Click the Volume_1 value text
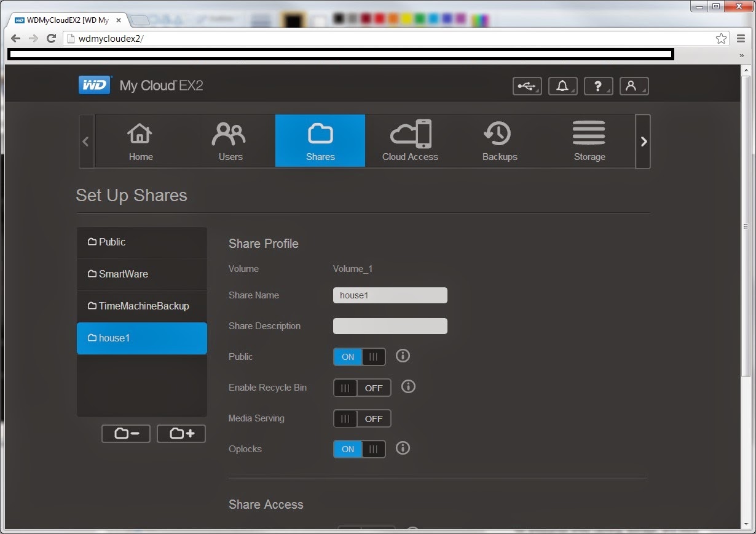Viewport: 756px width, 534px height. click(x=353, y=269)
